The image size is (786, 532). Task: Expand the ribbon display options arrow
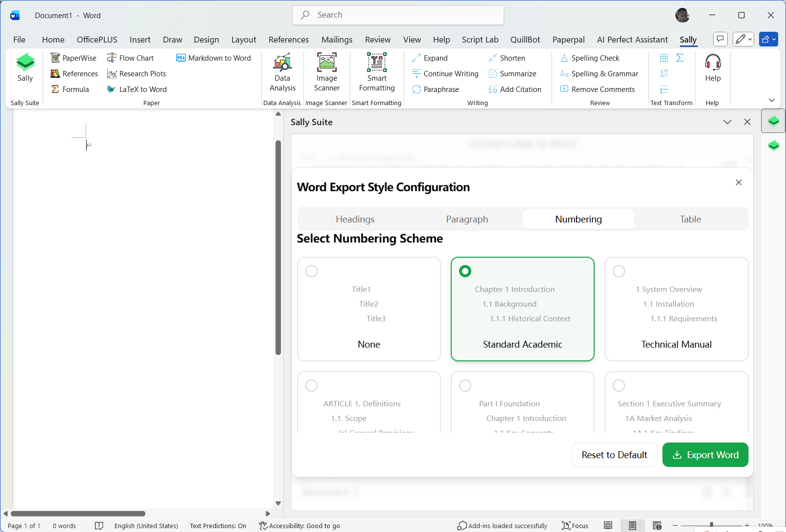tap(772, 100)
